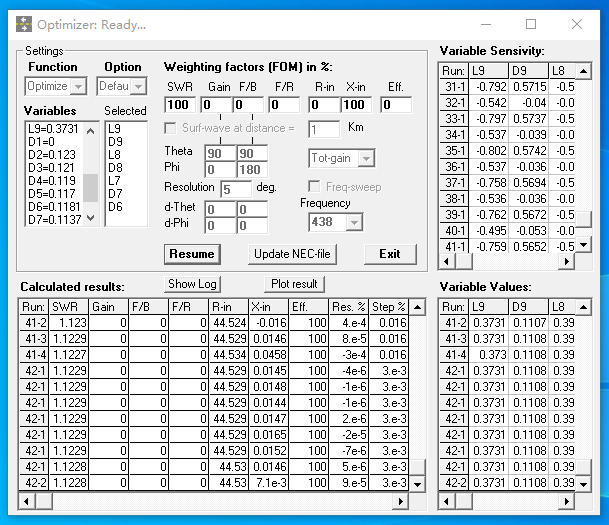Toggle the Surf-wave at distance checkbox

pyautogui.click(x=170, y=128)
